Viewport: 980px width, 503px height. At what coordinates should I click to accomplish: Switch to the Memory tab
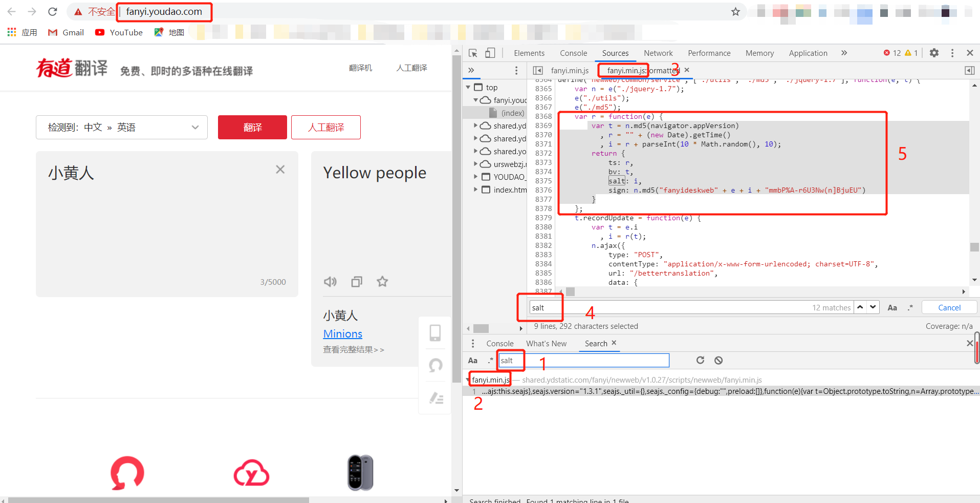(759, 53)
